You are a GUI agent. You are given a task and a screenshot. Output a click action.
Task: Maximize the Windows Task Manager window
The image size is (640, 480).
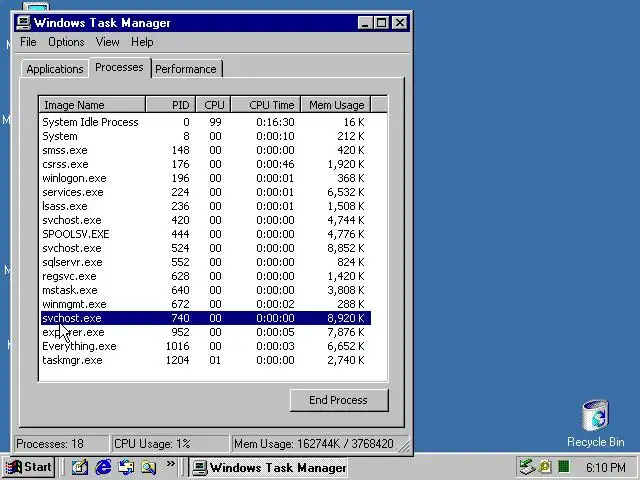tap(381, 22)
